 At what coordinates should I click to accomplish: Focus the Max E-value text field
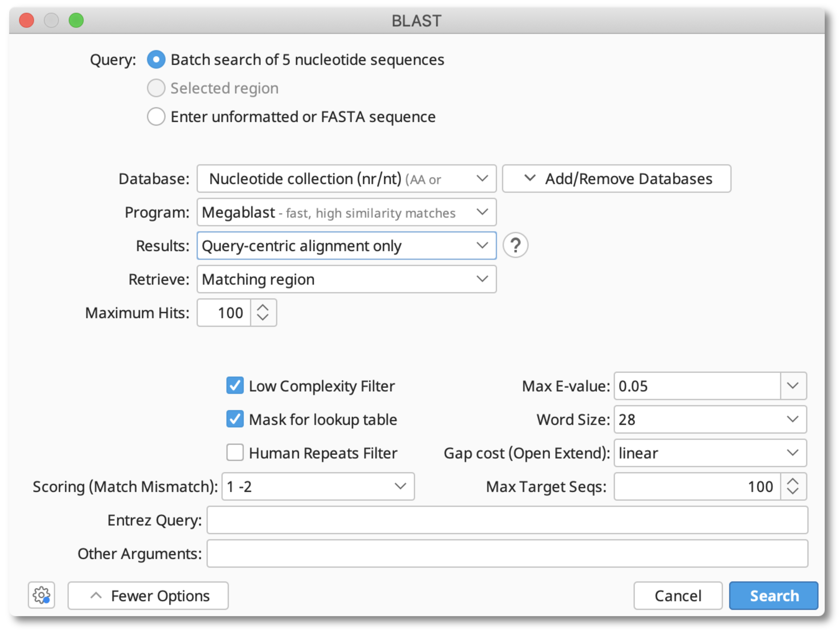tap(697, 386)
